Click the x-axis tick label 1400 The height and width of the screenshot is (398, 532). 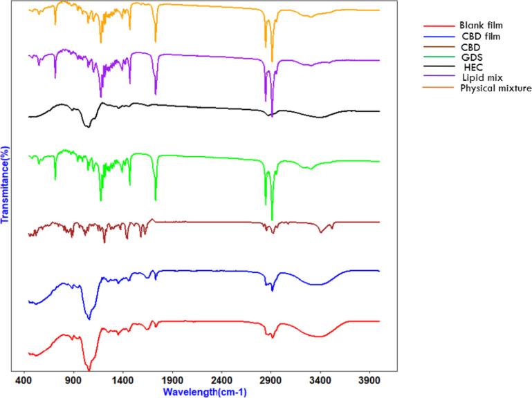pyautogui.click(x=123, y=380)
